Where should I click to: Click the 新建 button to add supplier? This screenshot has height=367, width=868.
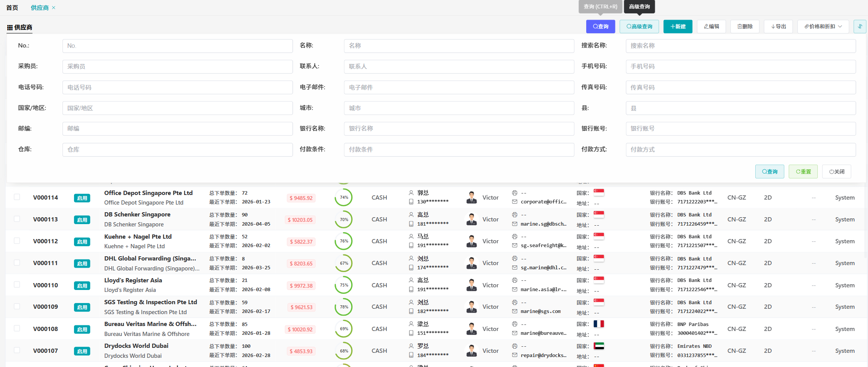point(677,26)
